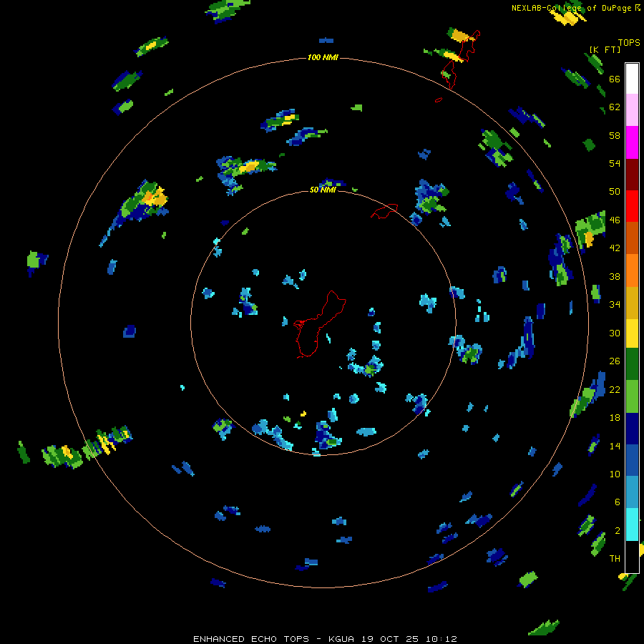Click the "TOPS" legend heading

(629, 42)
